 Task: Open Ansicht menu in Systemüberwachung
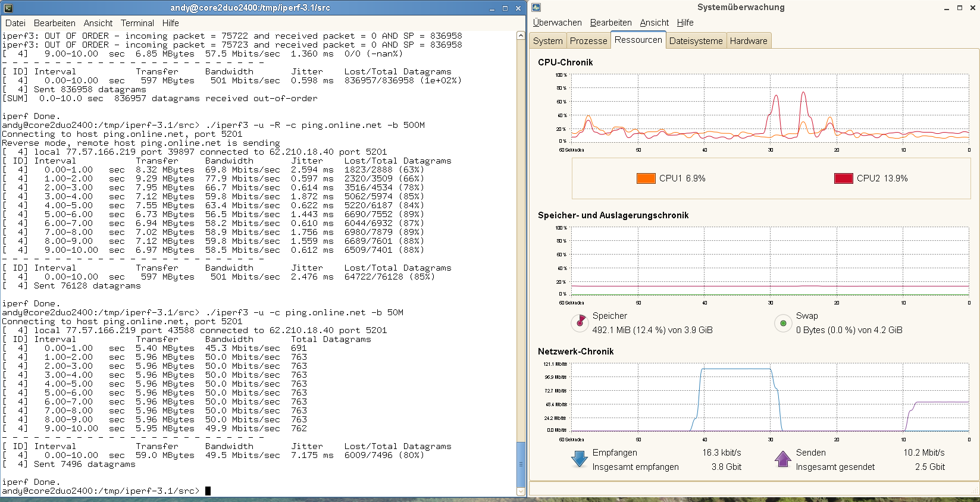point(655,23)
